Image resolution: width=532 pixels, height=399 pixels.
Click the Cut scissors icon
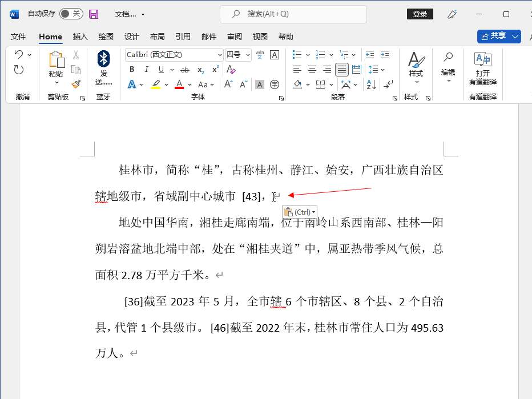(x=76, y=55)
